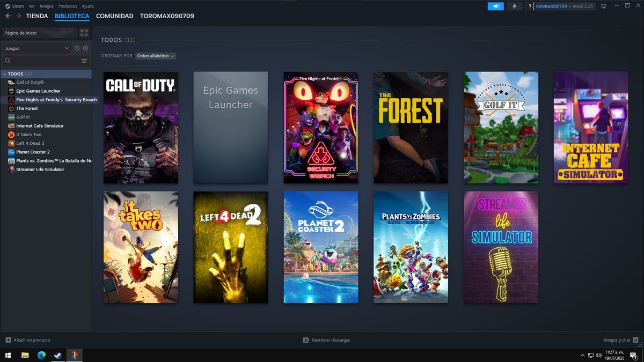Click the Steam logo menu icon

[8, 6]
